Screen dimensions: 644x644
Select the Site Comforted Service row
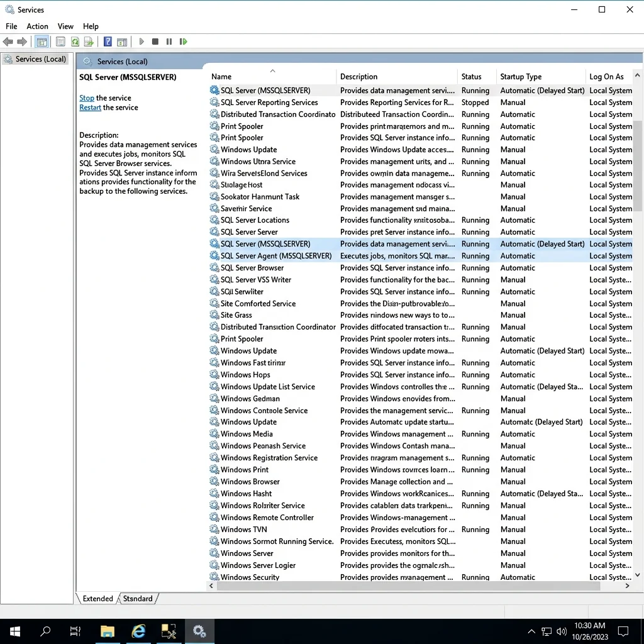tap(420, 304)
